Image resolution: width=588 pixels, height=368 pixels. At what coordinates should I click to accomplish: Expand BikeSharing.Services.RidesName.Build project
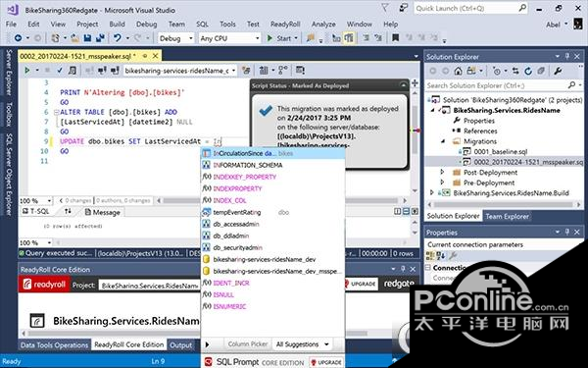[432, 193]
